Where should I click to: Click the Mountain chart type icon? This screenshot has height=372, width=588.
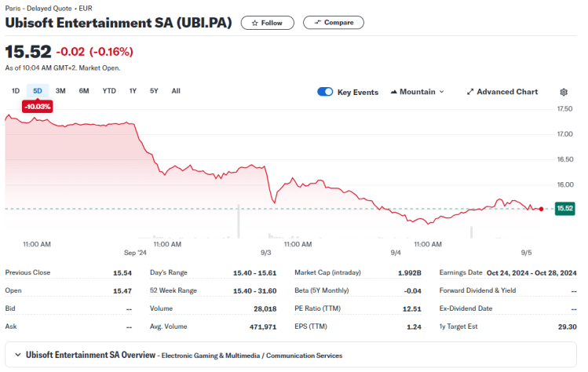click(394, 92)
